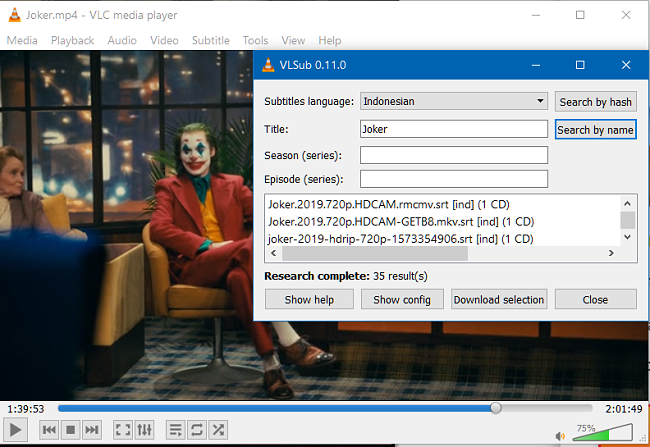Open the Audio menu

tap(122, 40)
